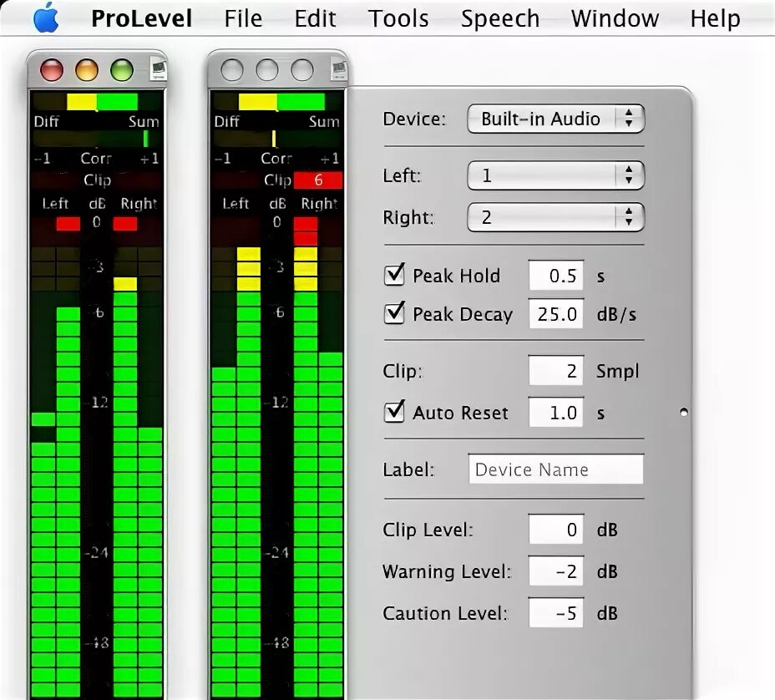Click the Clip Level dB field
Screen dimensions: 775x700
point(556,530)
